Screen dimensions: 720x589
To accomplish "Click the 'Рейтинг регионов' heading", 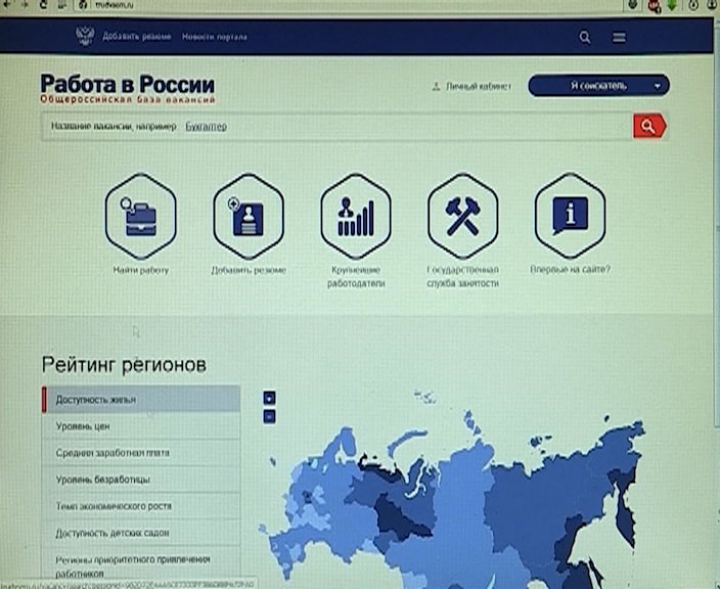I will pos(124,365).
